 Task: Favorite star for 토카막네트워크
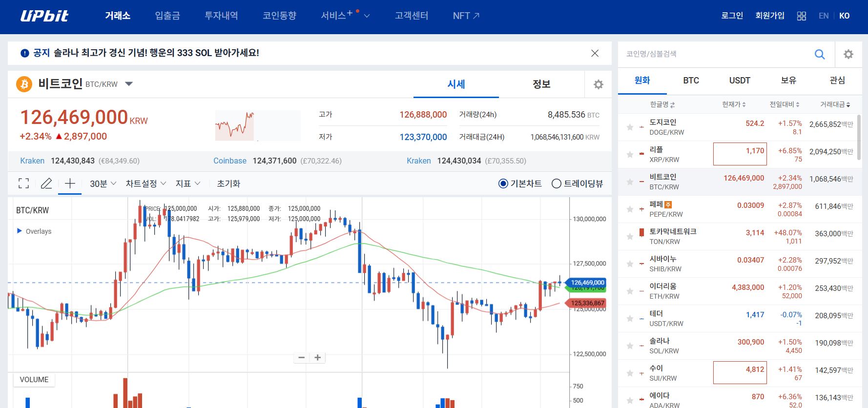coord(630,237)
